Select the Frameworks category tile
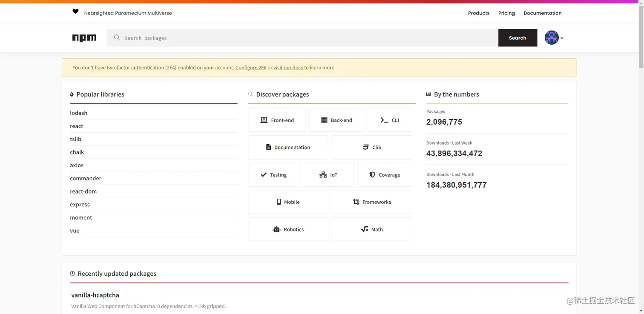 (372, 202)
